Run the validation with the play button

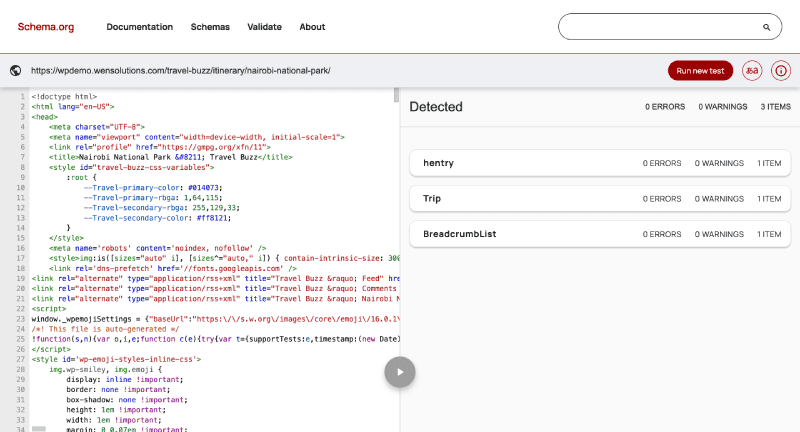click(x=399, y=372)
